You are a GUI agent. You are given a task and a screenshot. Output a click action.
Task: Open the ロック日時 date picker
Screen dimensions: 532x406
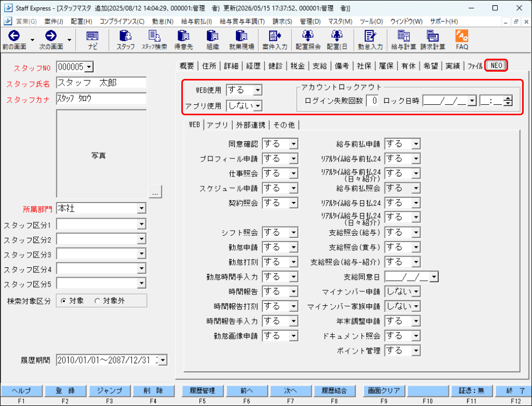pyautogui.click(x=472, y=101)
